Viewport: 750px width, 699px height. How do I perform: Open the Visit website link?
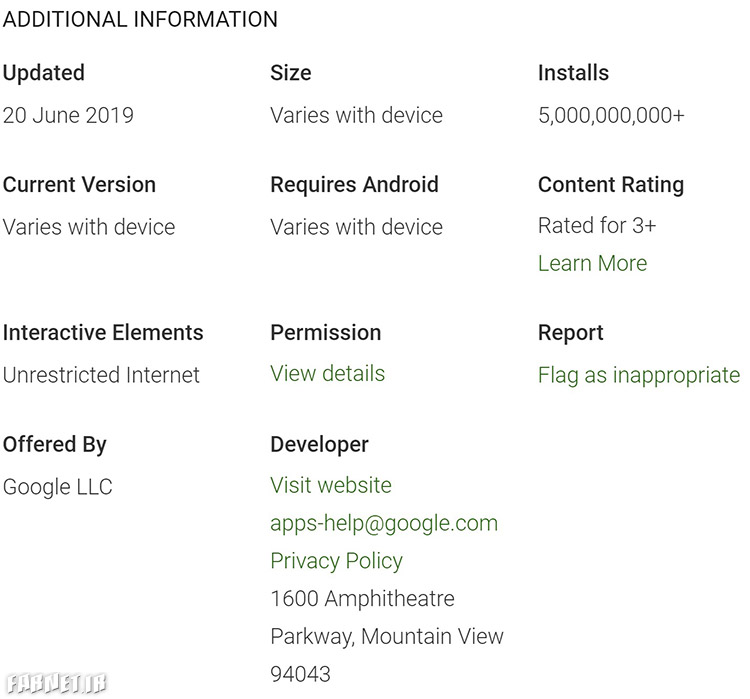coord(331,485)
